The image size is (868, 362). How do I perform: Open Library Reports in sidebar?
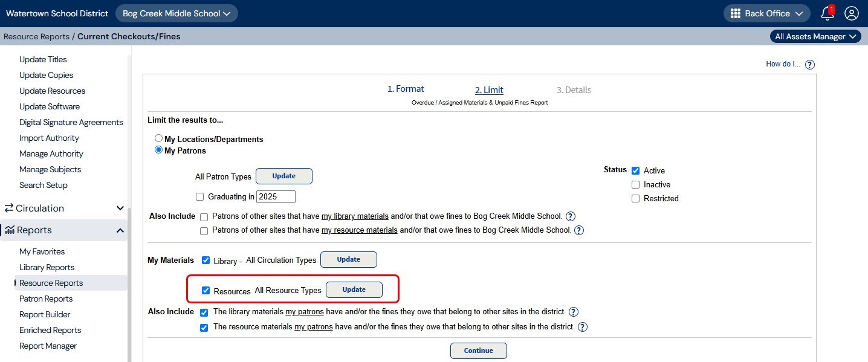tap(47, 267)
